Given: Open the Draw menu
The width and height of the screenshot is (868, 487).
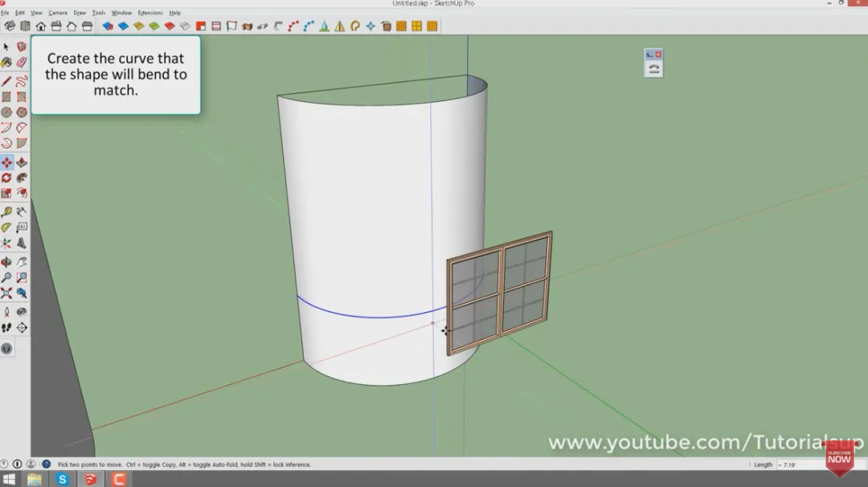Looking at the screenshot, I should coord(80,13).
